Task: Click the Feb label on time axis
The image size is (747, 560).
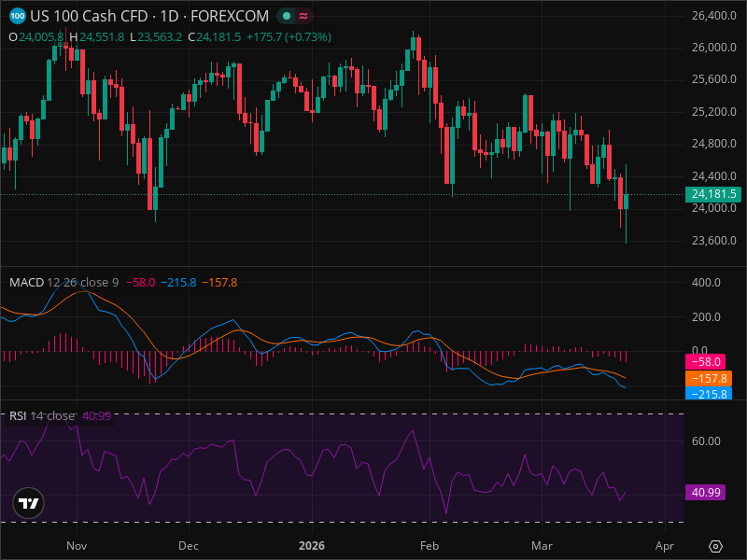Action: pos(430,546)
